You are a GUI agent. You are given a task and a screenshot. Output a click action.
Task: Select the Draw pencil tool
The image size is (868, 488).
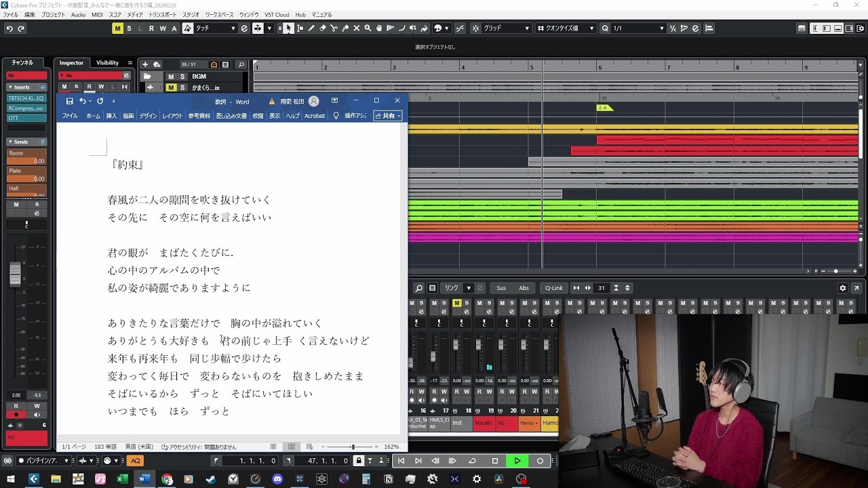(x=311, y=28)
